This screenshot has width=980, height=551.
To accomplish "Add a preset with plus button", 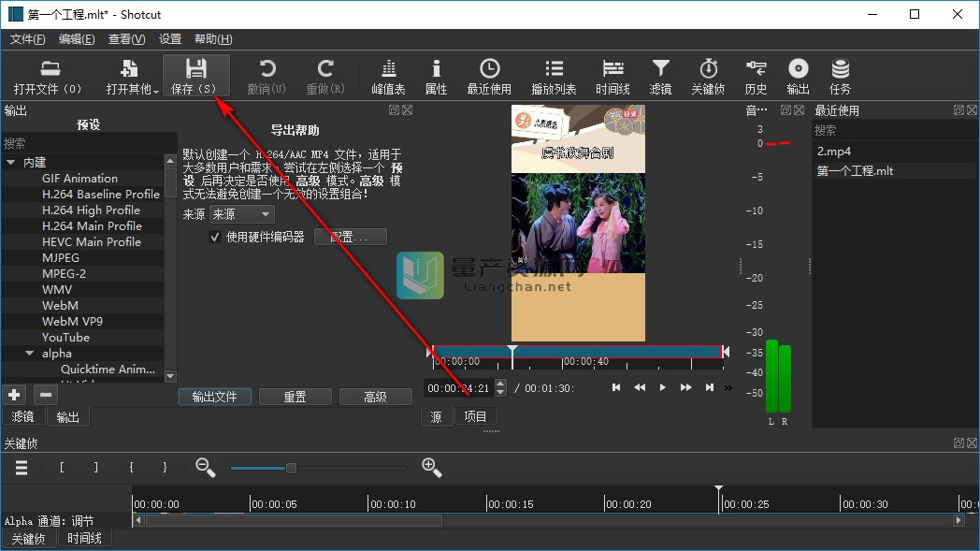I will 14,395.
